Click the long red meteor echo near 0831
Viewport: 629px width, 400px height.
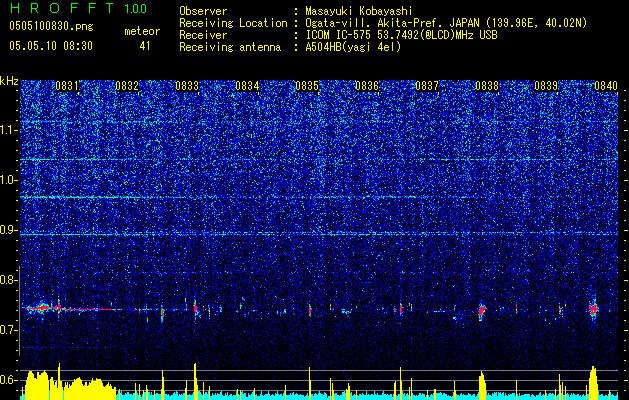coord(72,309)
